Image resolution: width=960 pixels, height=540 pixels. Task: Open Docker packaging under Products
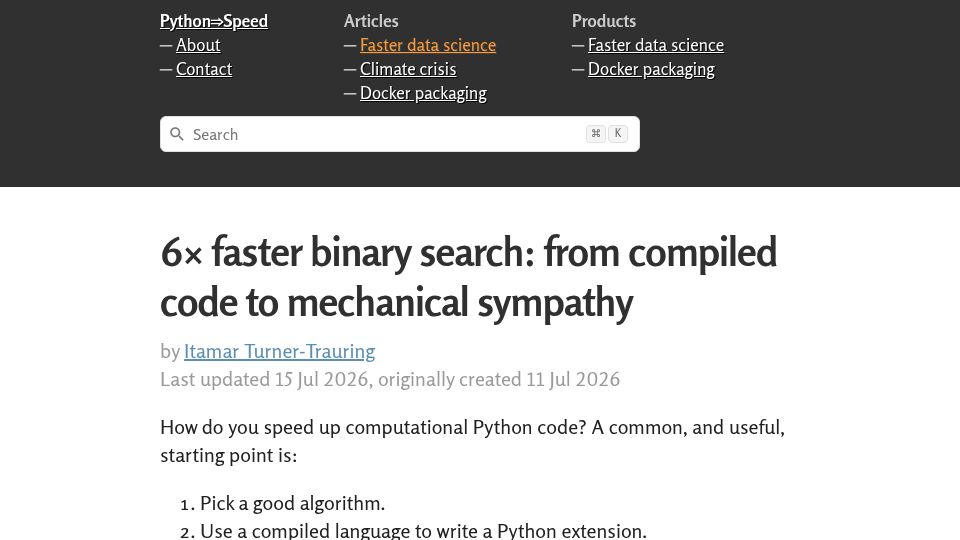point(651,69)
